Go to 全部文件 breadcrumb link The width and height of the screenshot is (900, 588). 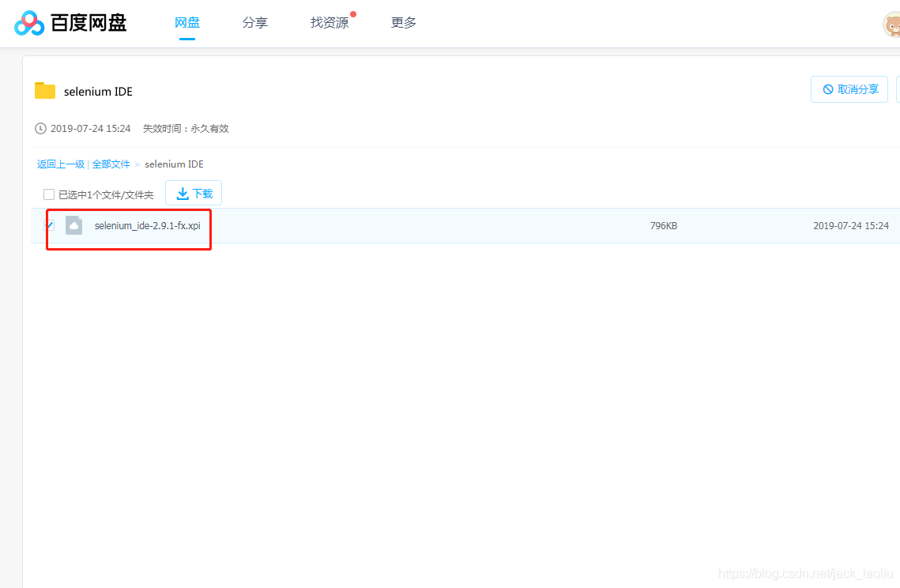point(111,164)
